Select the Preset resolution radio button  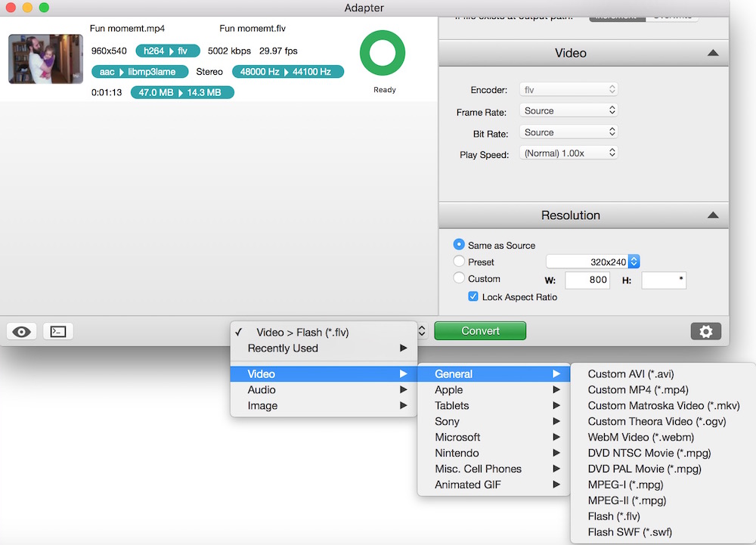tap(459, 262)
